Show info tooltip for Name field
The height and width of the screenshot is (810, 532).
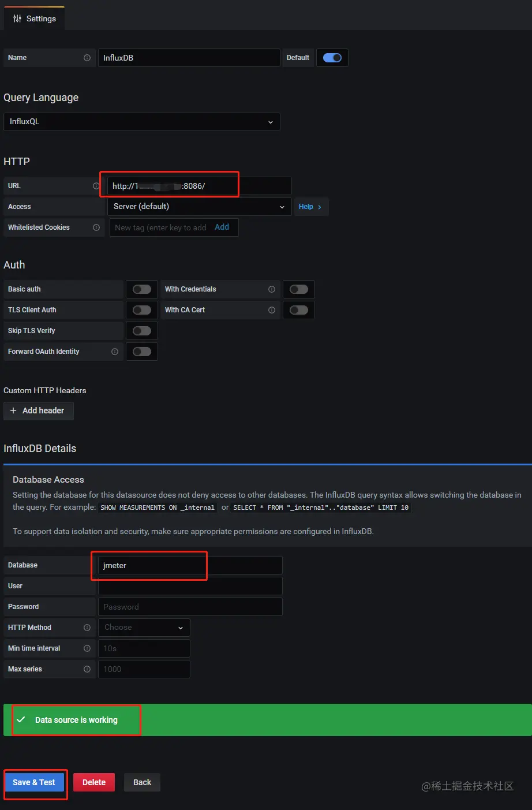(87, 58)
